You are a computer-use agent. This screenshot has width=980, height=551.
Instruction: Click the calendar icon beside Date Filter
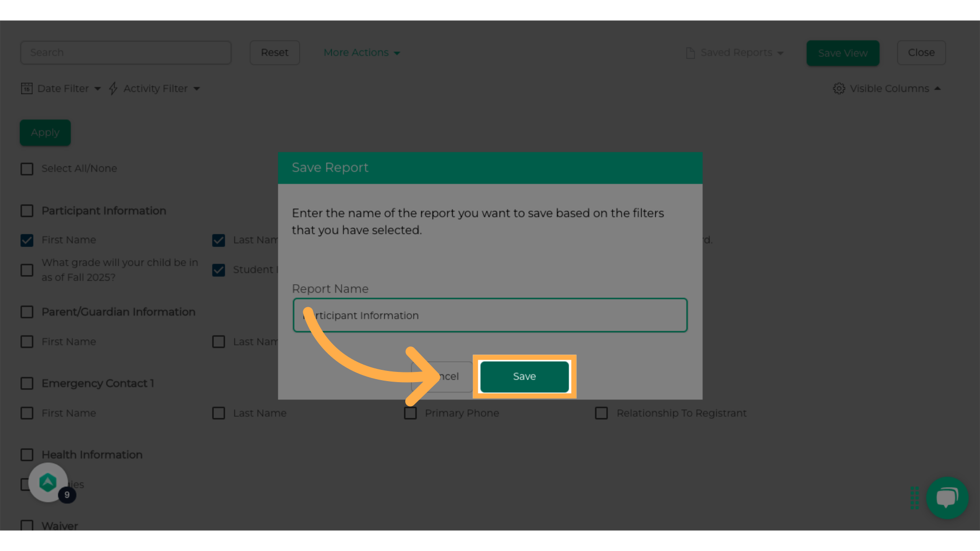coord(27,89)
